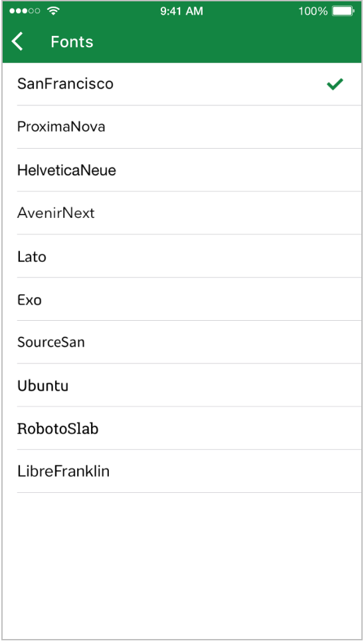The image size is (364, 643).
Task: Tap the green checkmark beside SanFrancisco
Action: pyautogui.click(x=335, y=84)
